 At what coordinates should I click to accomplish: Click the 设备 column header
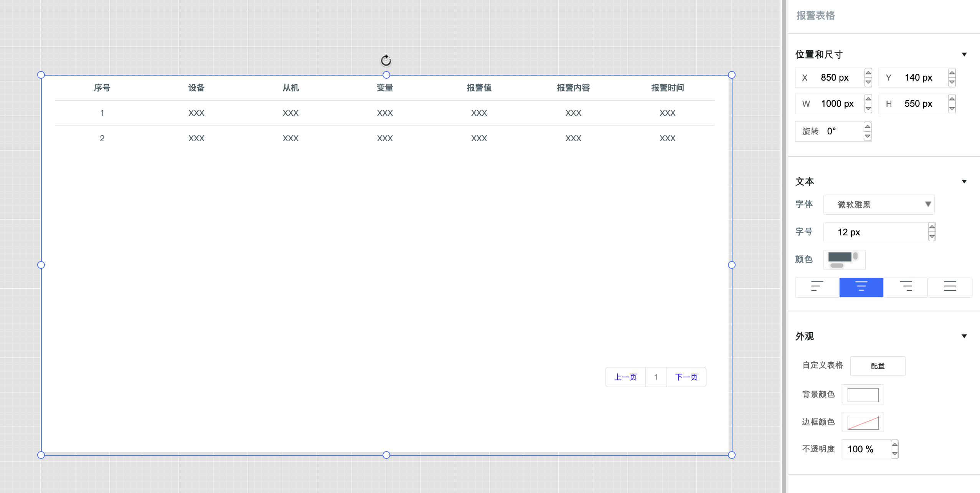coord(196,88)
